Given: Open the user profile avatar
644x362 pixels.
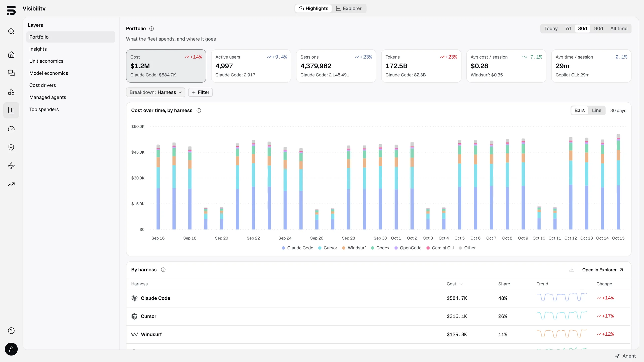Looking at the screenshot, I should click(x=11, y=349).
